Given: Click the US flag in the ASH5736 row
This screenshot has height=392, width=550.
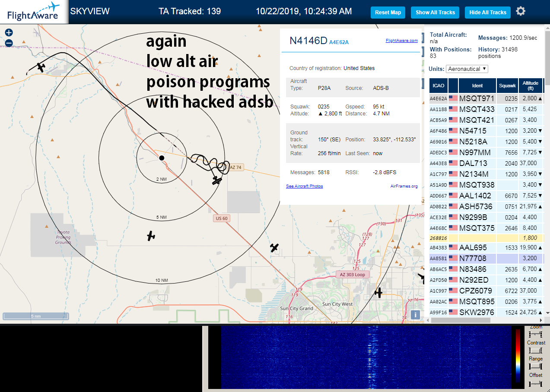Looking at the screenshot, I should (453, 207).
